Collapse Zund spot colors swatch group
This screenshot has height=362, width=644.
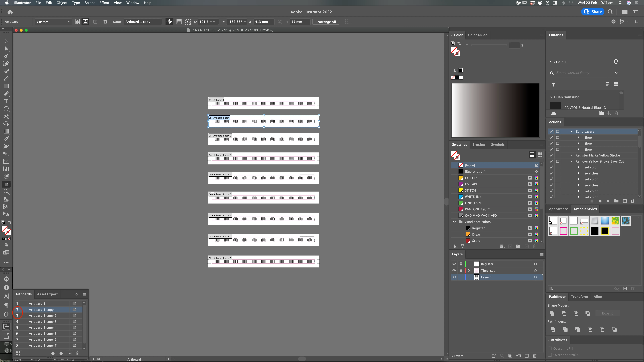tap(454, 222)
